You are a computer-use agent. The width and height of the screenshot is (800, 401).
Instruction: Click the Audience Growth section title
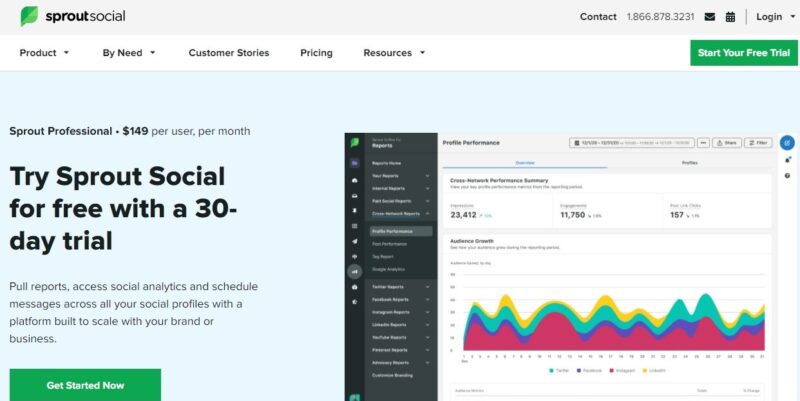click(472, 241)
